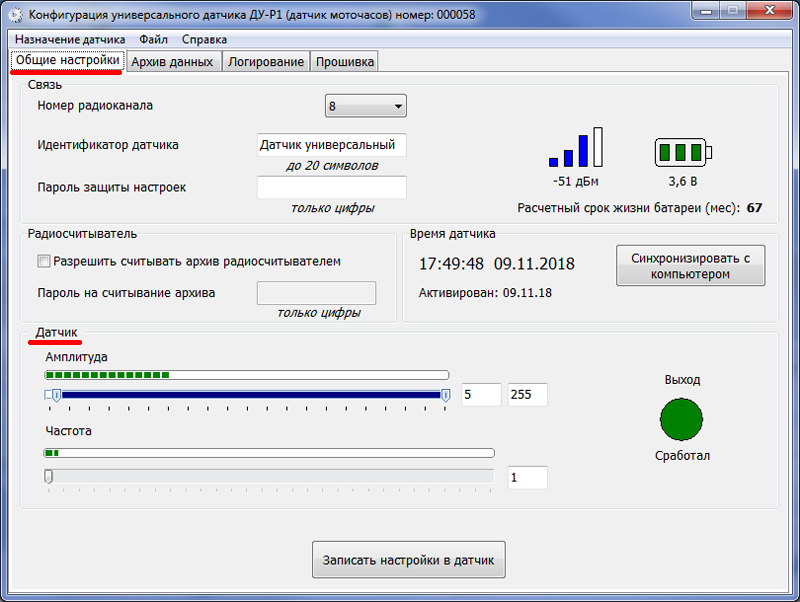Image resolution: width=800 pixels, height=602 pixels.
Task: Click the battery level icon
Action: [683, 152]
